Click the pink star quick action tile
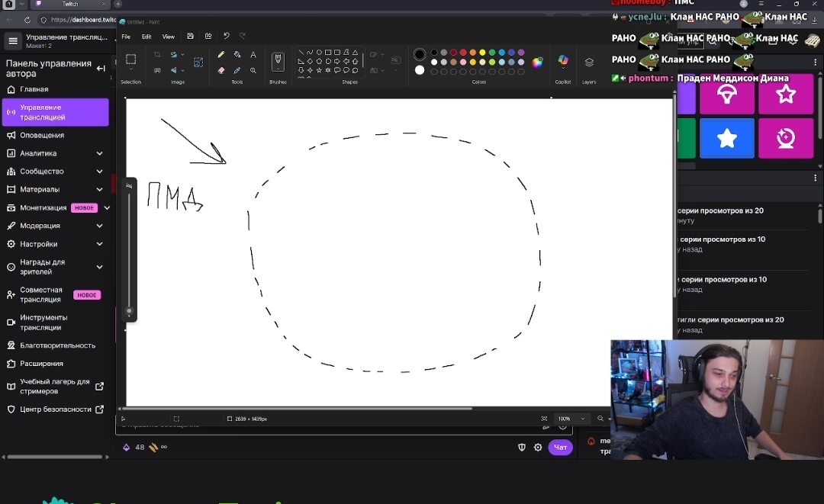Image resolution: width=824 pixels, height=504 pixels. (x=786, y=95)
